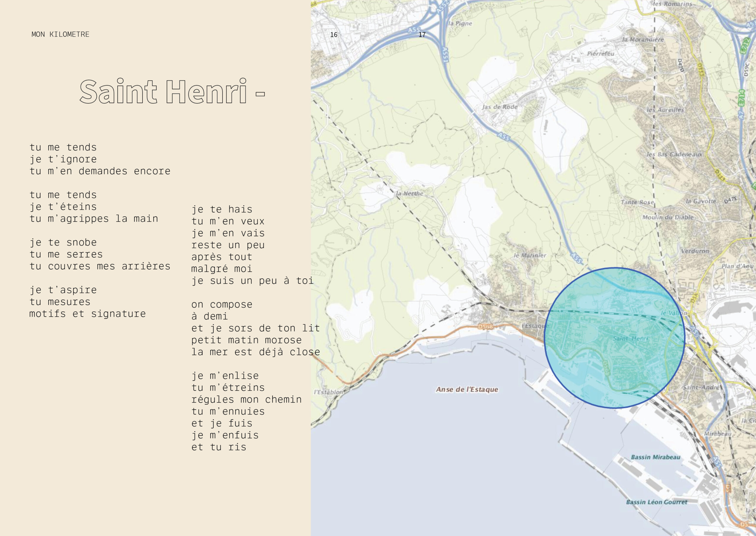
Task: Select the line "malgré moi"
Action: pyautogui.click(x=222, y=269)
